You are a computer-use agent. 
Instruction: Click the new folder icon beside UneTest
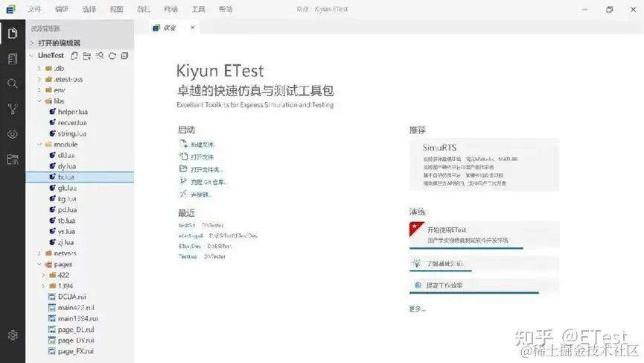coord(87,55)
